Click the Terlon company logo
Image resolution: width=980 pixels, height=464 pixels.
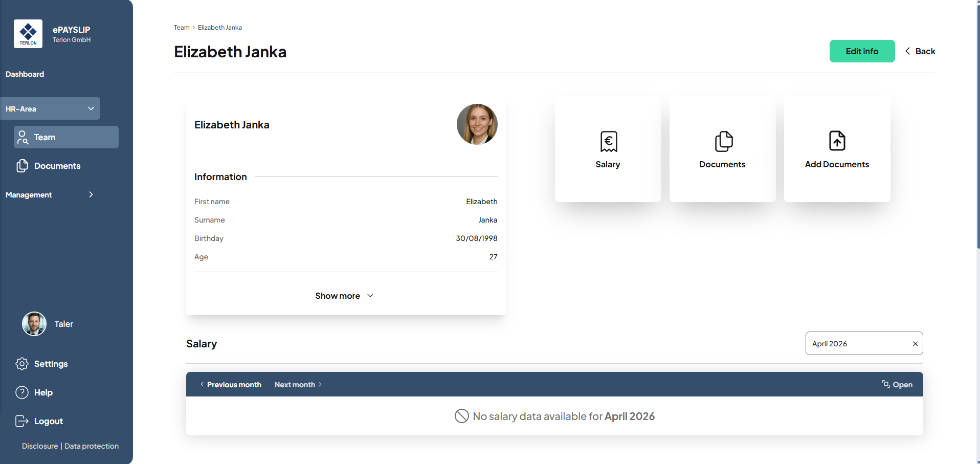[28, 34]
